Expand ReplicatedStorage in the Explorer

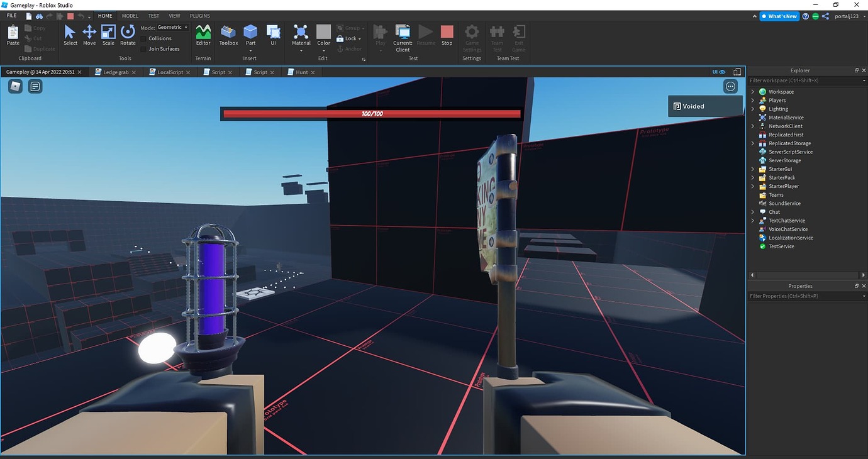coord(752,143)
